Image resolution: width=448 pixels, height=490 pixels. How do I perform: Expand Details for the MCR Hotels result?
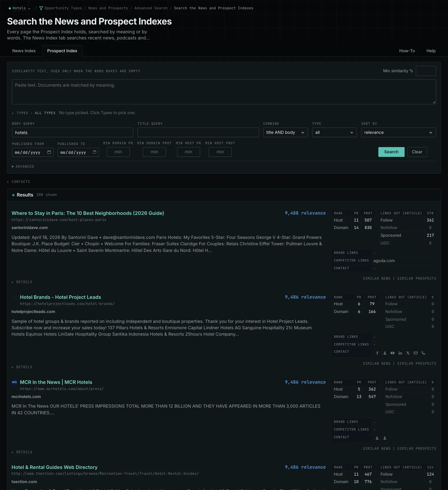pyautogui.click(x=22, y=452)
